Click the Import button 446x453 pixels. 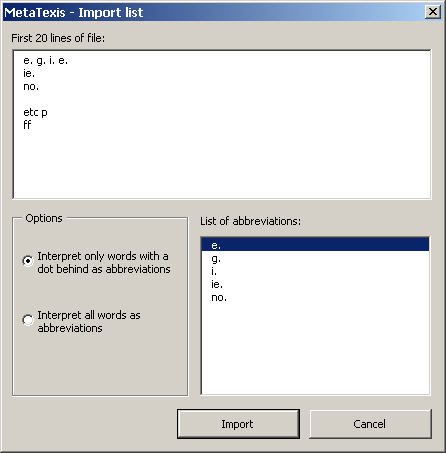click(238, 424)
